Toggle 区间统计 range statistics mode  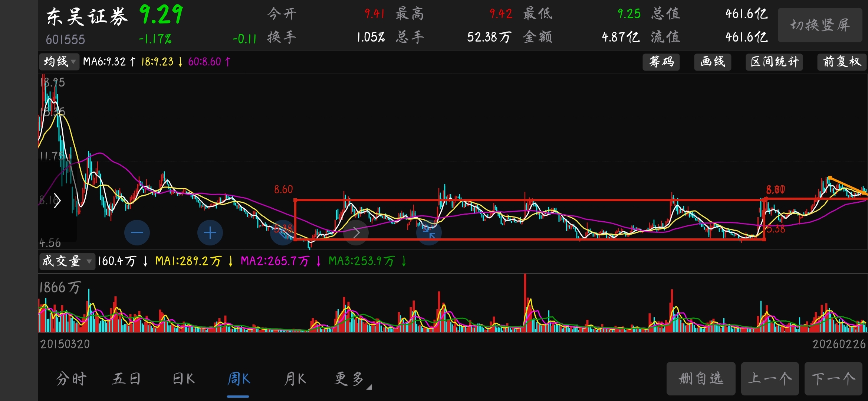pyautogui.click(x=774, y=62)
